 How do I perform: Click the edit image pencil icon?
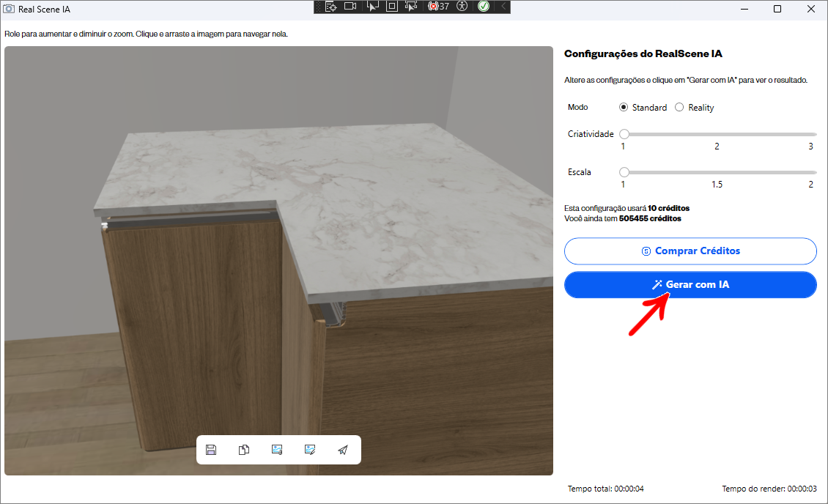(310, 450)
